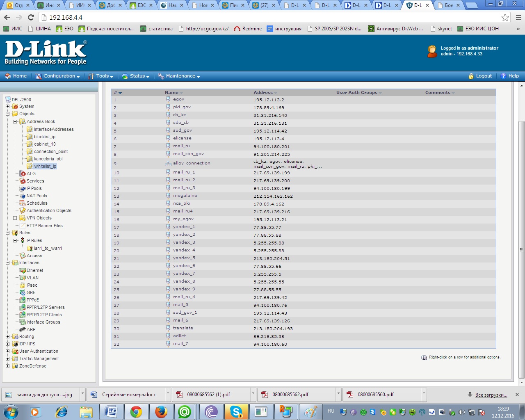Click the Logout link
This screenshot has width=525, height=420.
tap(480, 76)
